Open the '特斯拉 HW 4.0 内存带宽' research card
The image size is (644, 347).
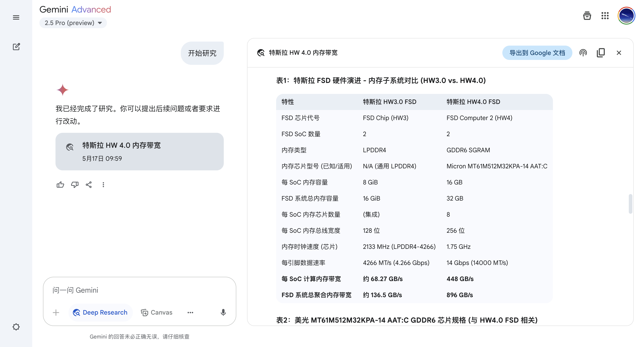click(x=139, y=151)
